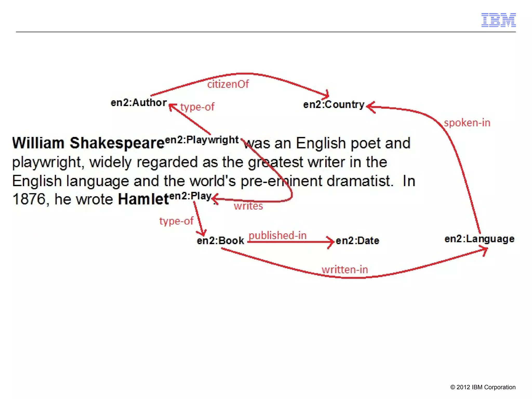Click the word dramatist in the paragraph

tap(360, 181)
